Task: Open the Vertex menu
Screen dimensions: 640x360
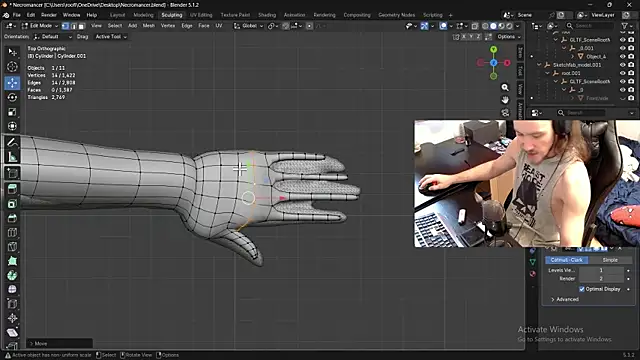Action: tap(167, 26)
